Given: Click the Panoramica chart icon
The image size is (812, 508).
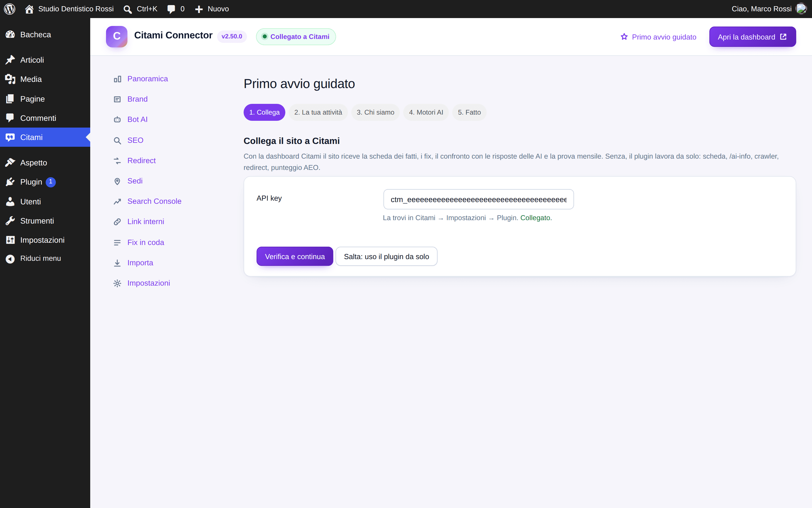Looking at the screenshot, I should 117,79.
